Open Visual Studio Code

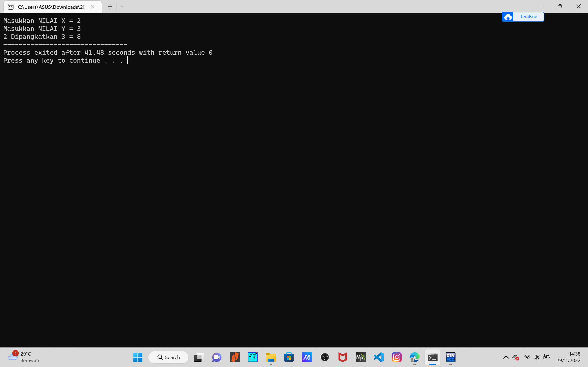[379, 357]
